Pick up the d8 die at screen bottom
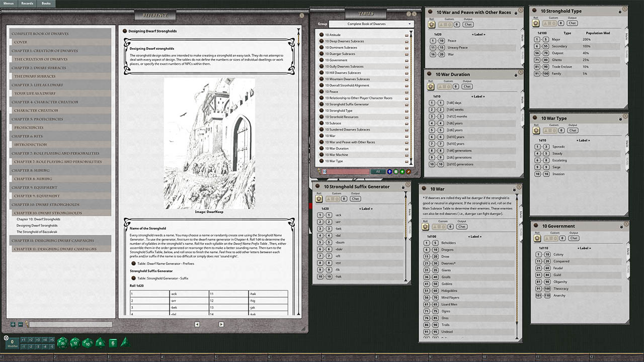644x362 pixels. point(100,343)
